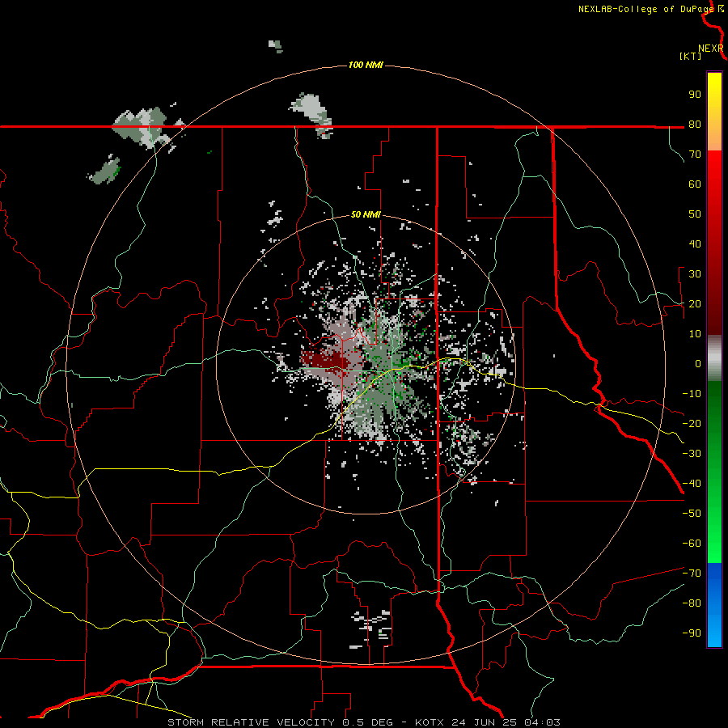Image resolution: width=728 pixels, height=728 pixels.
Task: Click the -70 value on the velocity scale
Action: point(692,573)
